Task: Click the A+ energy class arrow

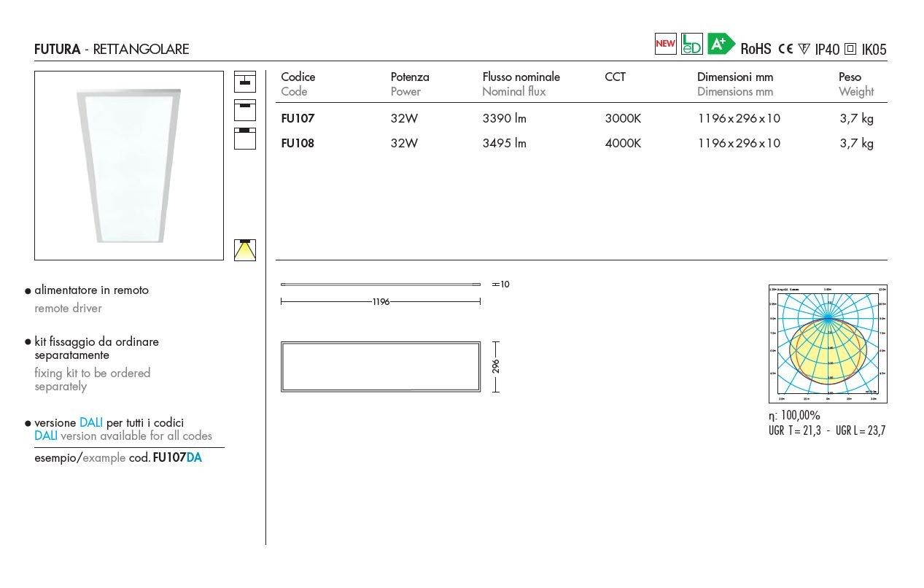Action: tap(720, 44)
